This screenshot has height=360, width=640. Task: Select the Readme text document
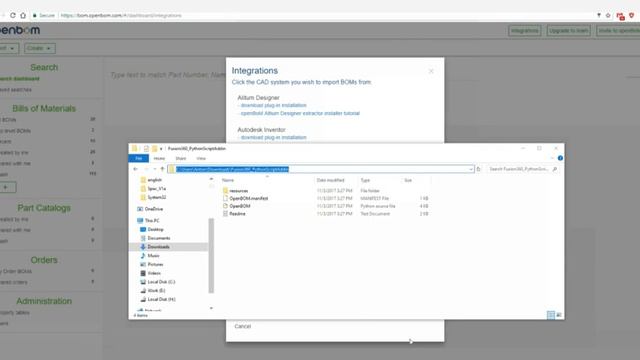click(x=237, y=214)
